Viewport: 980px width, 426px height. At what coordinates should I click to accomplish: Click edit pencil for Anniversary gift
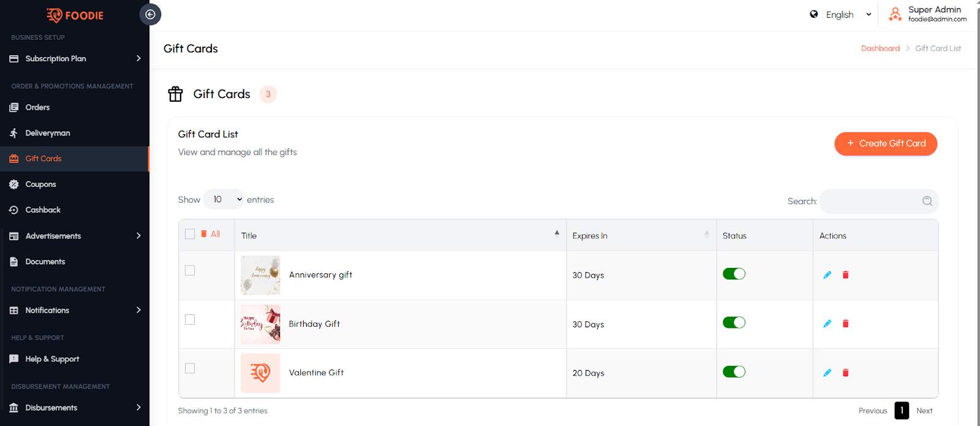tap(827, 275)
